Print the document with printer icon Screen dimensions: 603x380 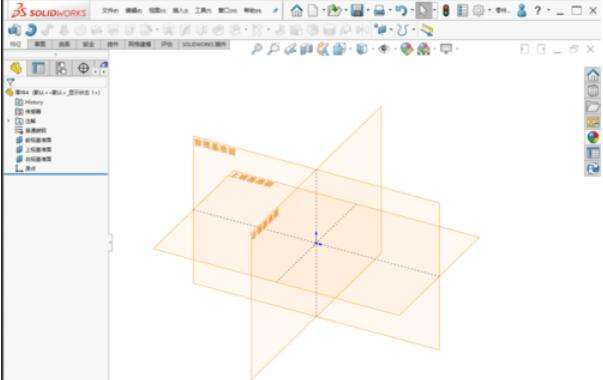coord(379,10)
